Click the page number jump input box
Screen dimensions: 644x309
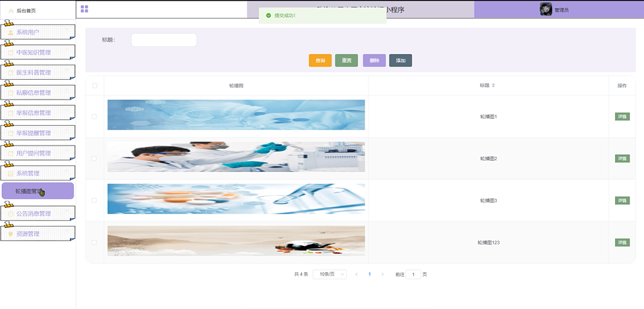tap(413, 274)
